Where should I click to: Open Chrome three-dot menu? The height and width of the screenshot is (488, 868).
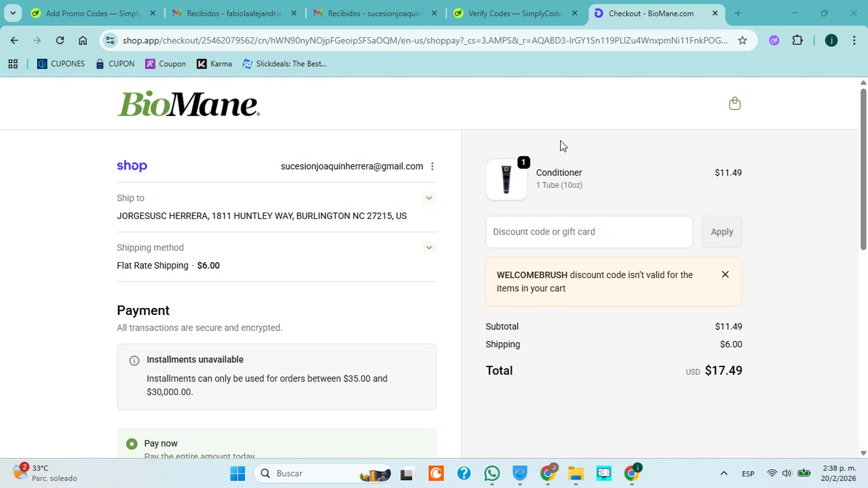point(854,41)
